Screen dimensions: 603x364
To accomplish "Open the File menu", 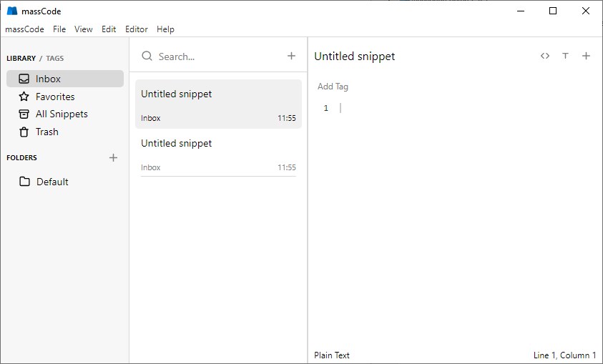I will [59, 29].
